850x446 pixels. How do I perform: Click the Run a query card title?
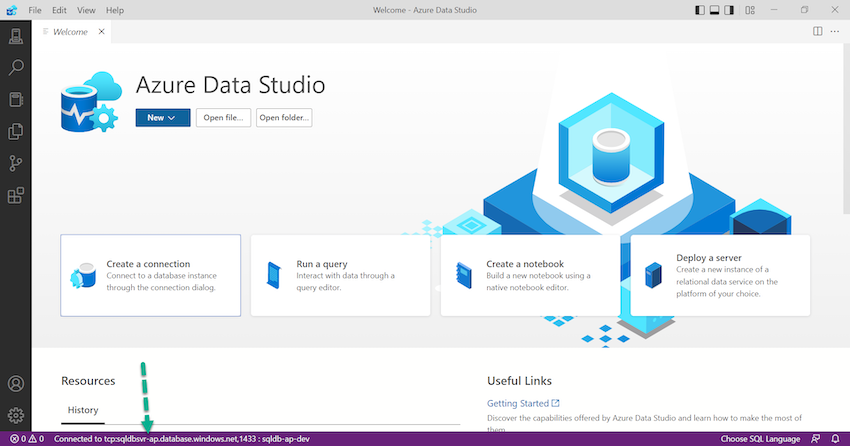tap(321, 264)
